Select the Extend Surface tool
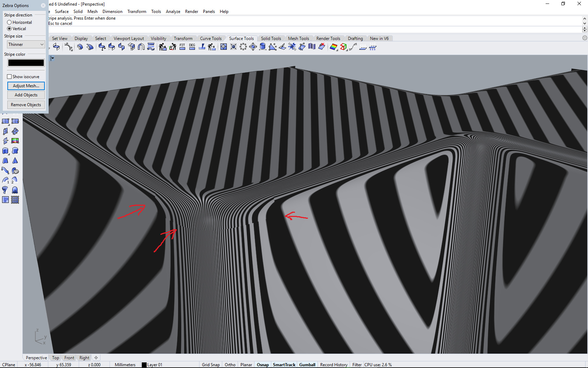 (x=90, y=47)
